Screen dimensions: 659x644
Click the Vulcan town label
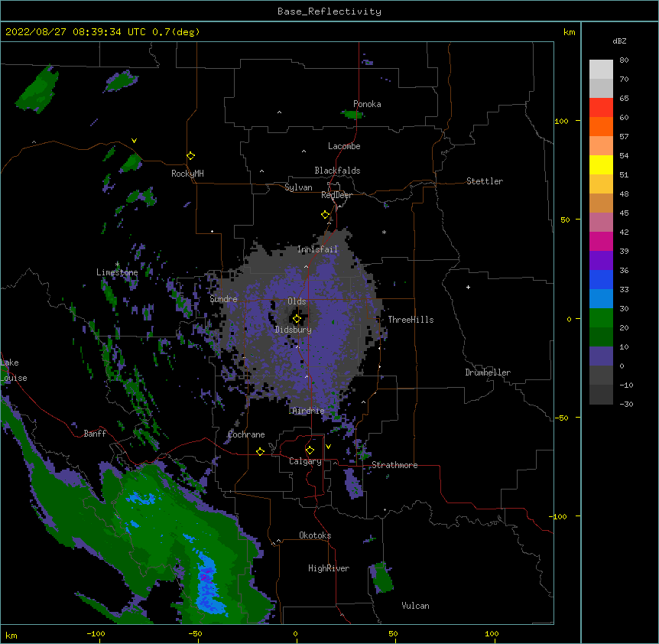tap(415, 606)
